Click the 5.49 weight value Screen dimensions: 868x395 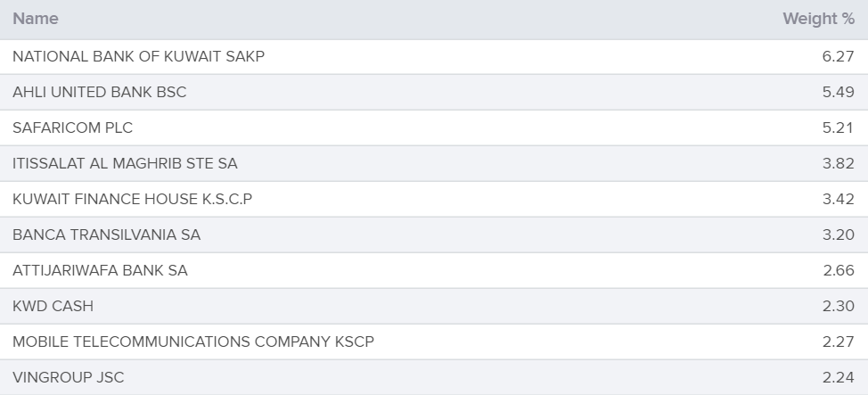[838, 92]
